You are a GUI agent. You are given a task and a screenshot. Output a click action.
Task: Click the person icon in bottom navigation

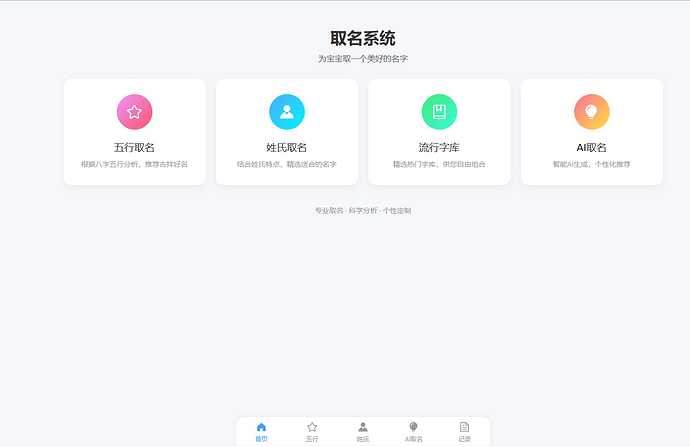coord(363,427)
